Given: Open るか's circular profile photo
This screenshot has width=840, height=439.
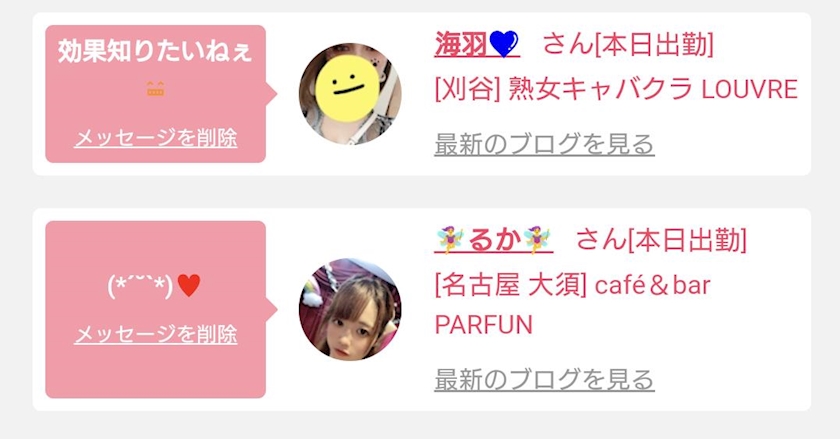Looking at the screenshot, I should (350, 309).
